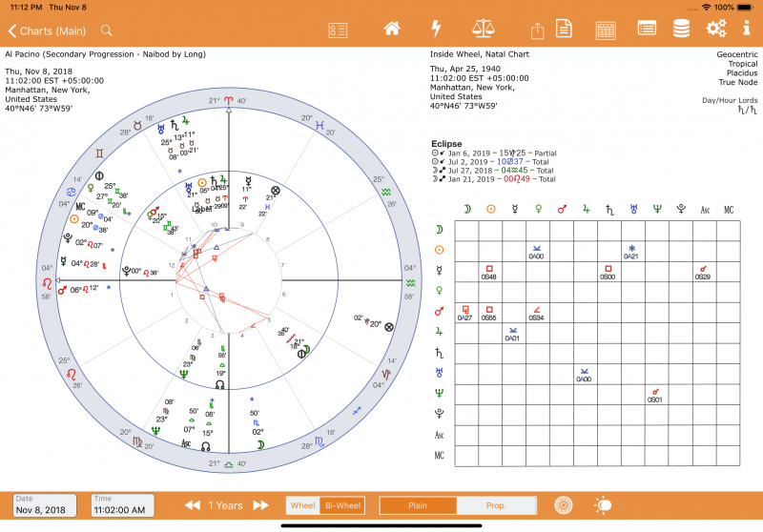
Task: Tap the Date field Nov 8, 2018
Action: pos(44,505)
